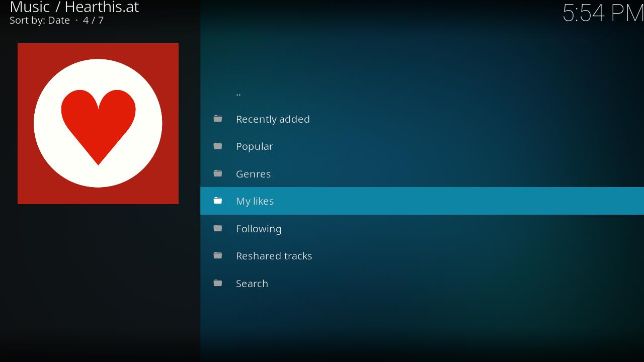Click the folder icon next to Popular
This screenshot has width=644, height=362.
click(218, 146)
